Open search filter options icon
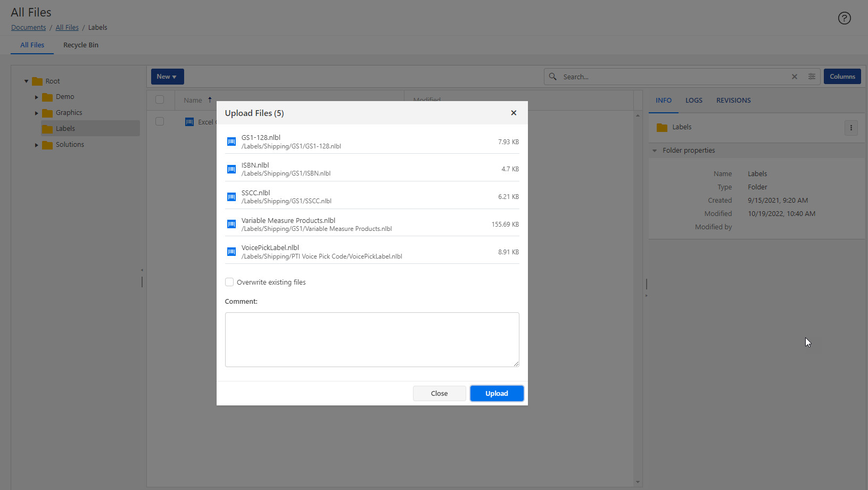 [x=812, y=77]
